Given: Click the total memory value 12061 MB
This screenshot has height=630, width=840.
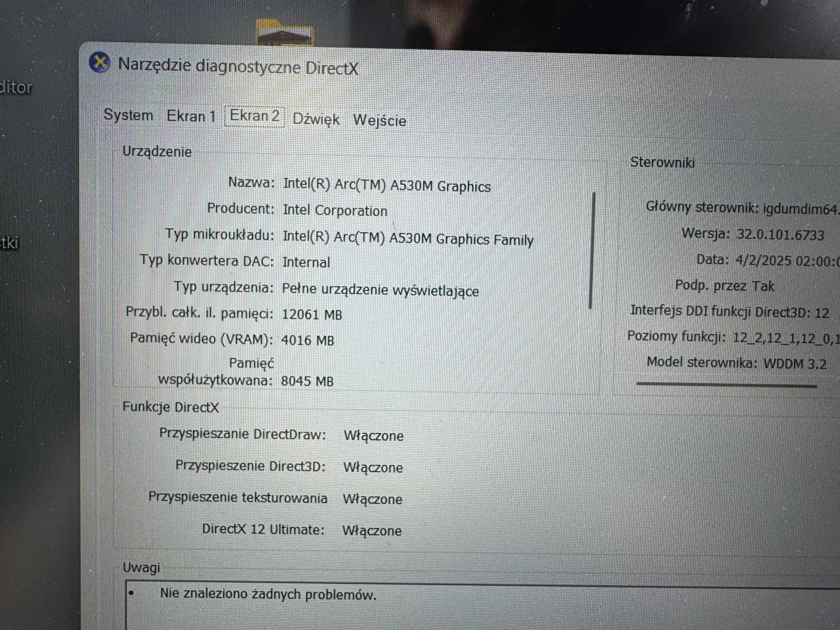Looking at the screenshot, I should [312, 315].
